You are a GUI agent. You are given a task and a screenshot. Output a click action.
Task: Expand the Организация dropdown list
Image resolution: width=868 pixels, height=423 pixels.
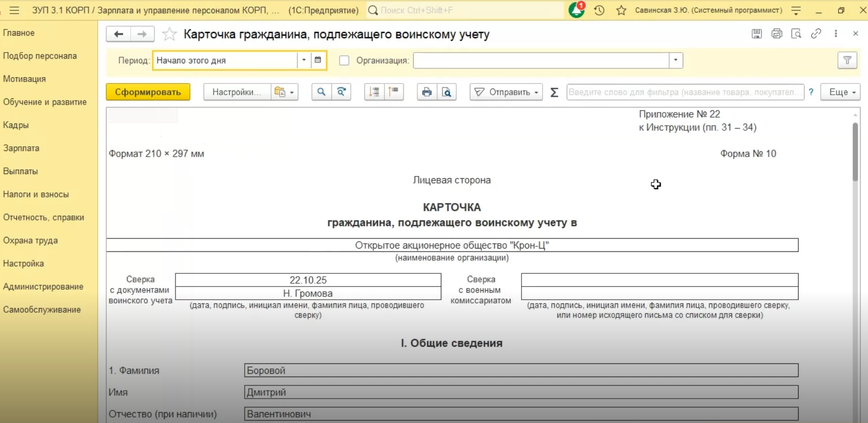675,60
